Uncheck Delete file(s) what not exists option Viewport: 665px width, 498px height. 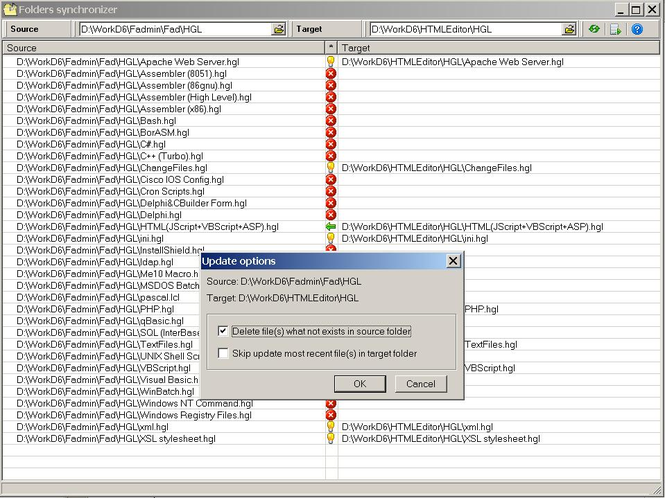(223, 331)
